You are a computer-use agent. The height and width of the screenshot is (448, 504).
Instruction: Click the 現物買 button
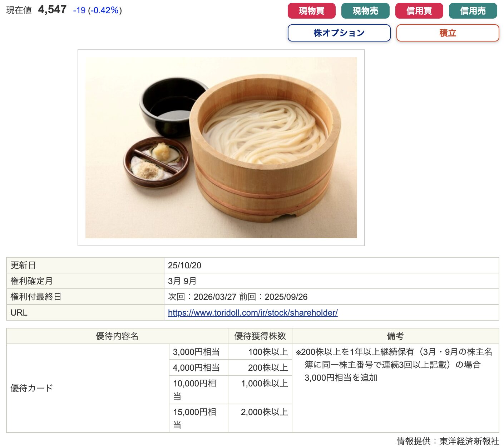point(311,11)
